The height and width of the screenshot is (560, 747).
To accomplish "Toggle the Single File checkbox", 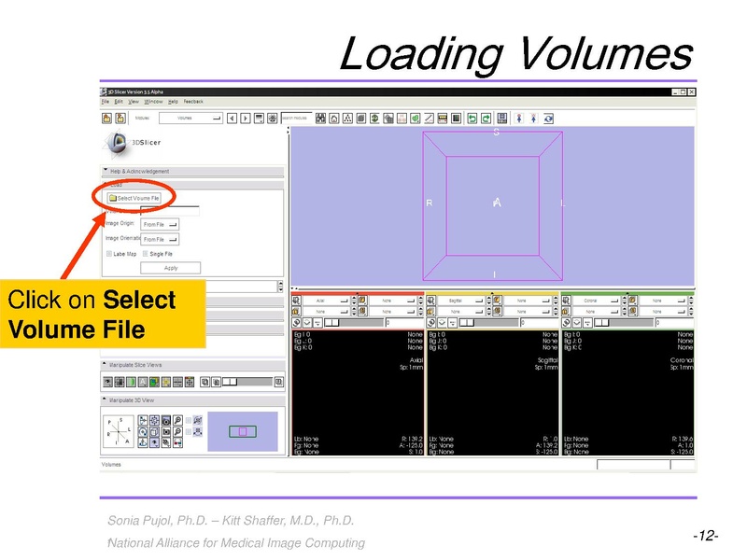I will pyautogui.click(x=144, y=254).
